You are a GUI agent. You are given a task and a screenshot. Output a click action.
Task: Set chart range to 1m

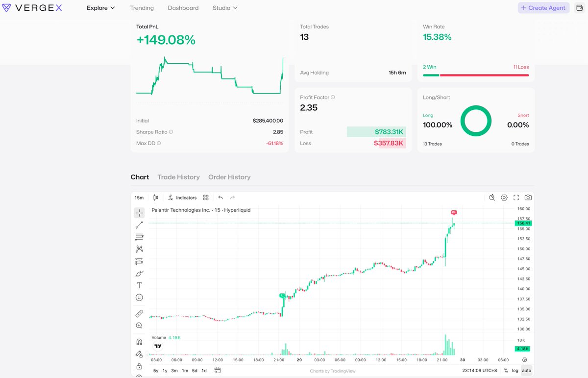click(185, 371)
